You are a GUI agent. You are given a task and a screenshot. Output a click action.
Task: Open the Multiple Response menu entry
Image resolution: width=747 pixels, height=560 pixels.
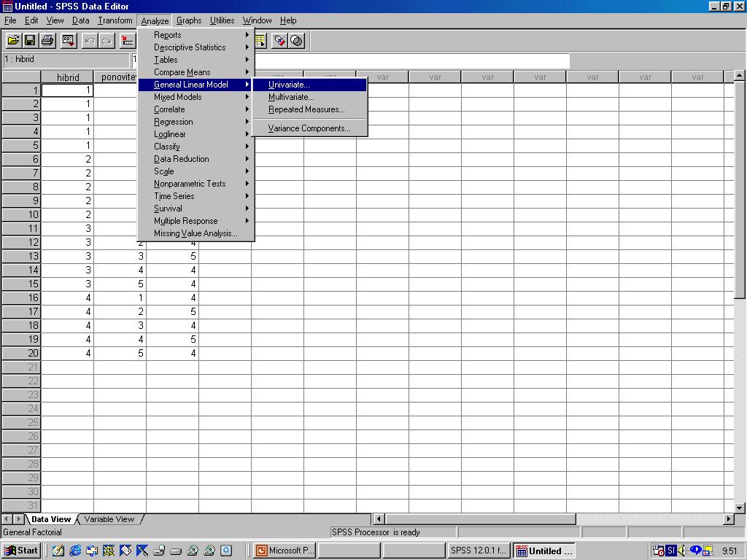click(x=196, y=220)
